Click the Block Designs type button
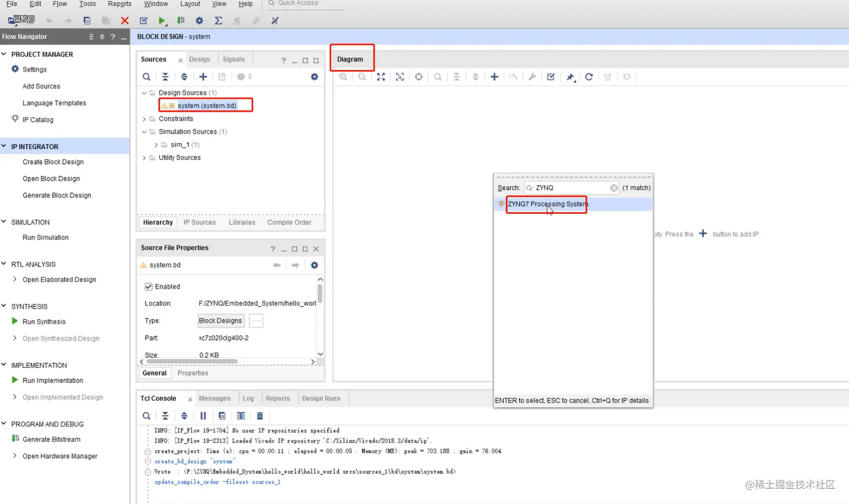Image resolution: width=849 pixels, height=504 pixels. pos(221,321)
